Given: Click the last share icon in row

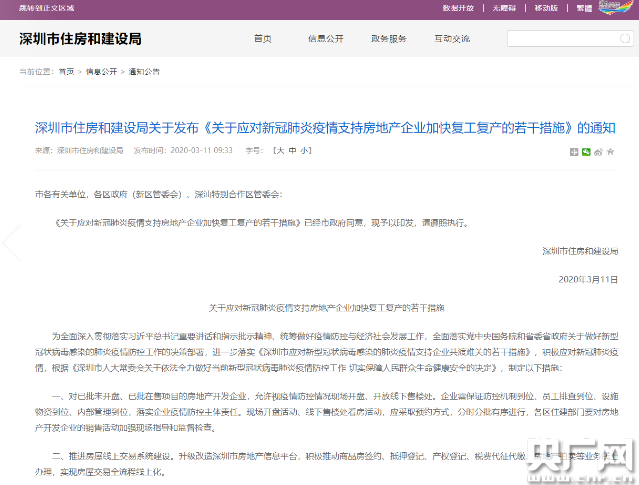Looking at the screenshot, I should [612, 152].
